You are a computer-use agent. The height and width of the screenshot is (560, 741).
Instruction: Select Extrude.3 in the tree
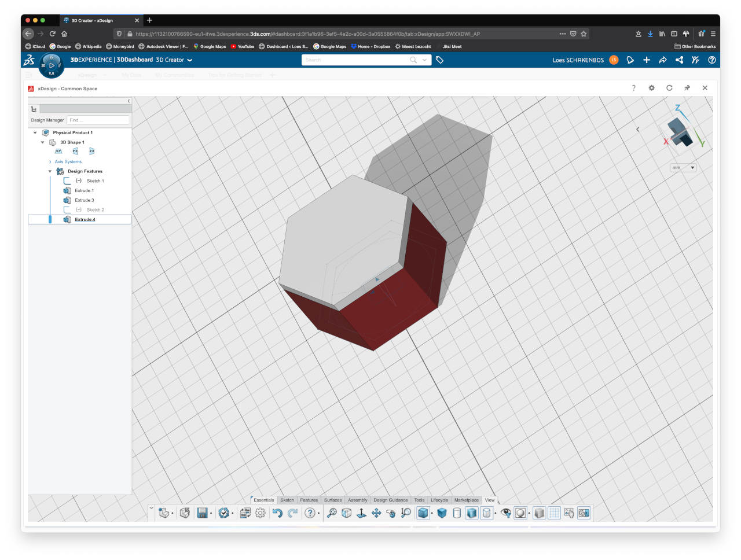tap(84, 201)
